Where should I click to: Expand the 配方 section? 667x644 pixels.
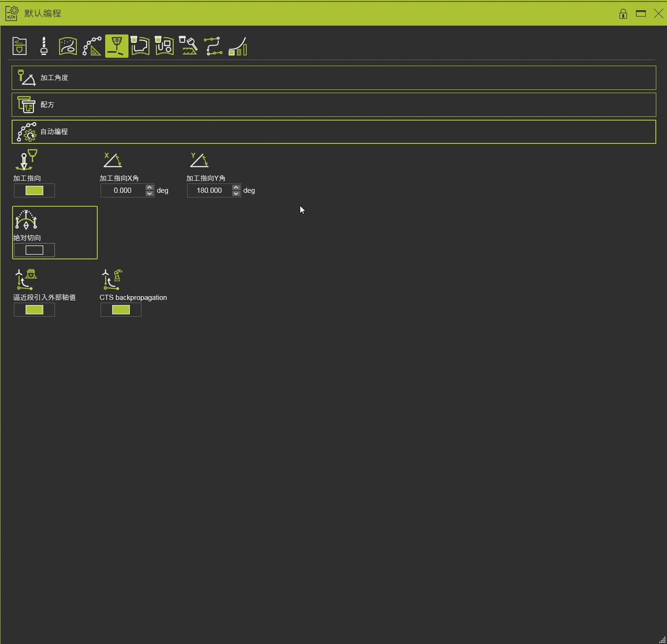tap(334, 105)
